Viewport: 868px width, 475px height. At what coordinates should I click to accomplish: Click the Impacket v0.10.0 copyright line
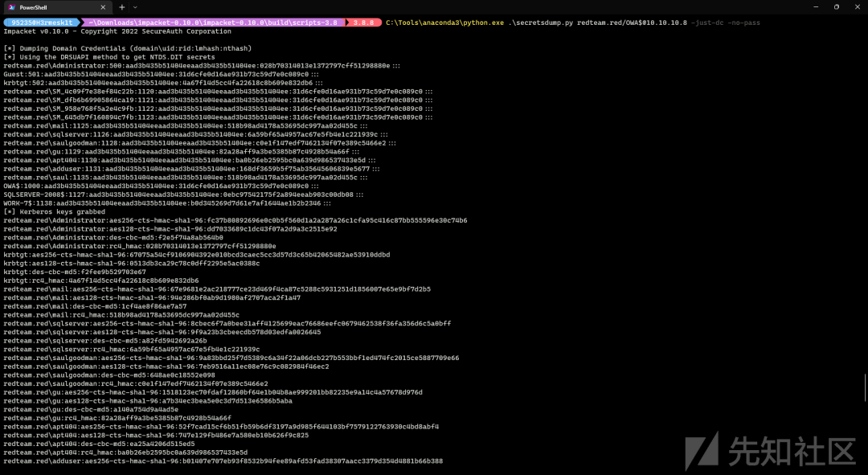[117, 31]
